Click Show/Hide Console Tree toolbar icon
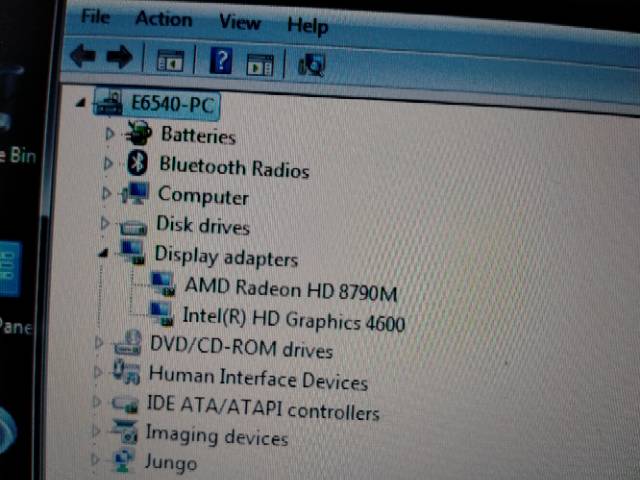Screen dimensions: 640x480 point(170,61)
